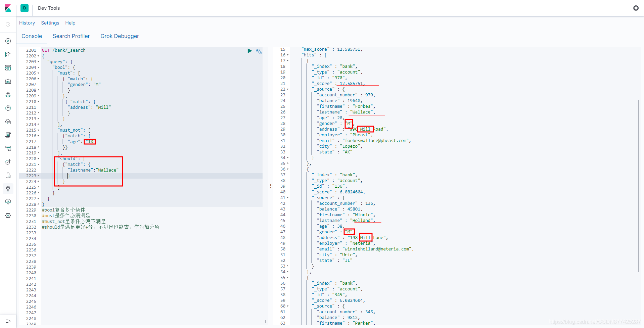644x328 pixels.
Task: Open SIEM from the sidebar
Action: [x=8, y=175]
